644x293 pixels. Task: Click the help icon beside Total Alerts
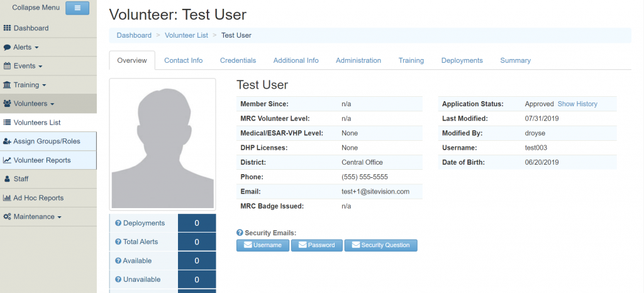click(x=118, y=242)
